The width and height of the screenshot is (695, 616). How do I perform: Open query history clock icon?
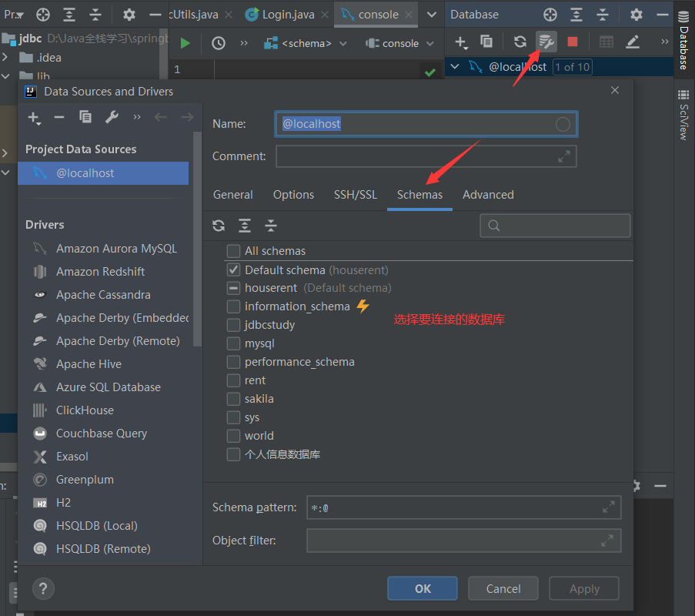(x=218, y=43)
